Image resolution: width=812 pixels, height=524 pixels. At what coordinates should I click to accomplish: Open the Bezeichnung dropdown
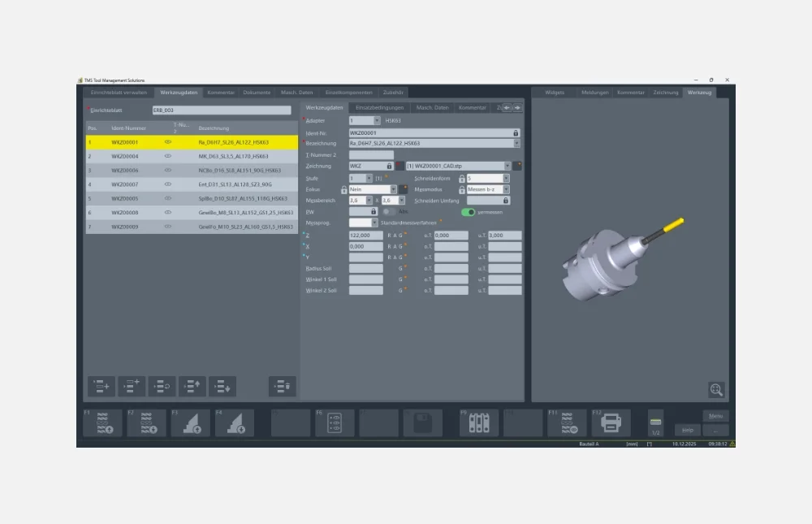click(516, 143)
